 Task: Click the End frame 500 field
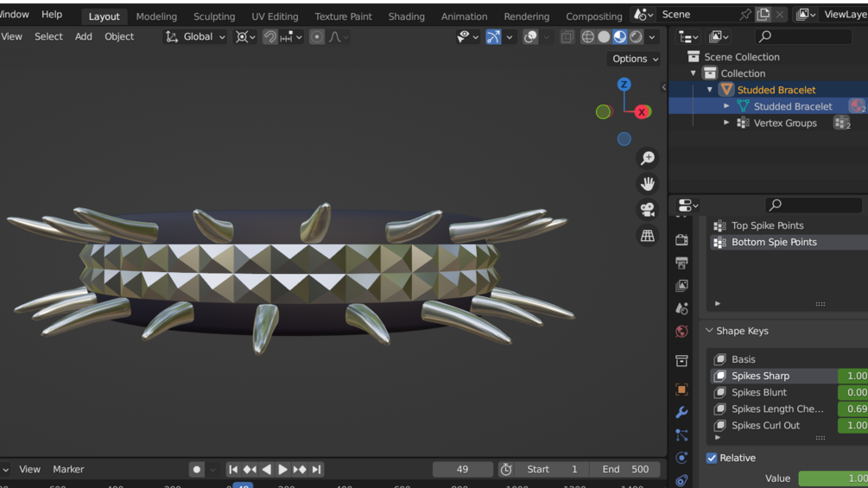[625, 469]
